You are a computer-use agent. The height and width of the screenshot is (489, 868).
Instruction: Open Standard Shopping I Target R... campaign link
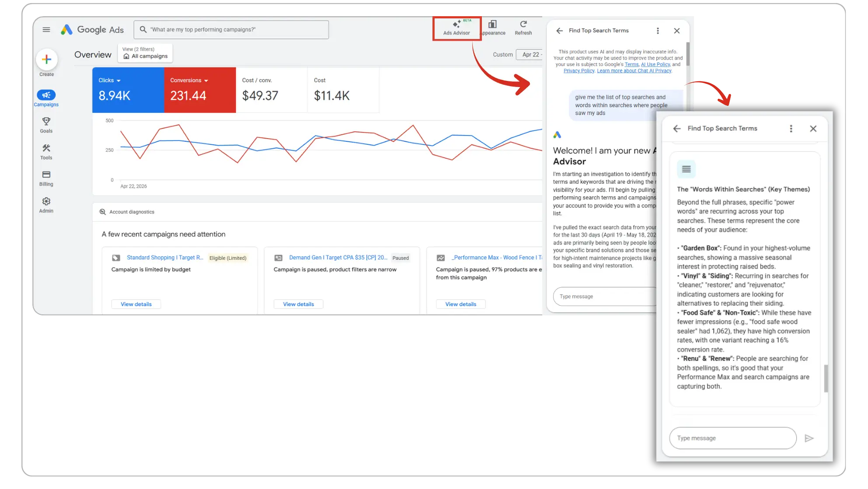click(x=165, y=258)
